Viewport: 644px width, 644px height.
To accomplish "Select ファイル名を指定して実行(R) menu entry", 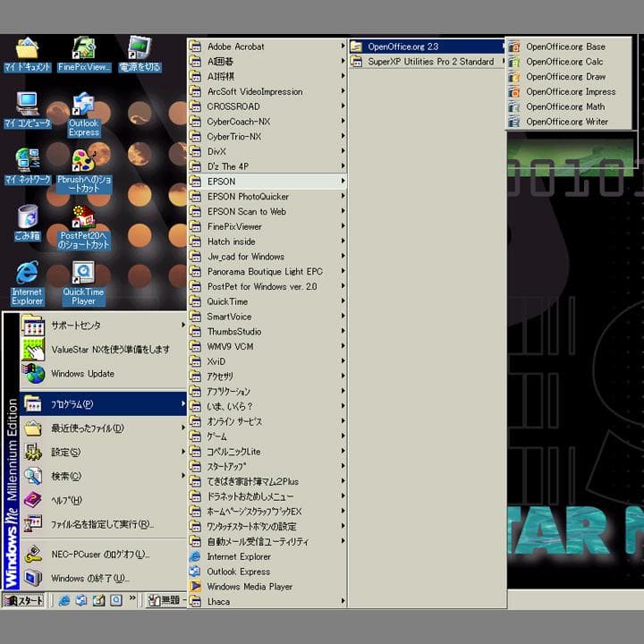I will coord(103,524).
